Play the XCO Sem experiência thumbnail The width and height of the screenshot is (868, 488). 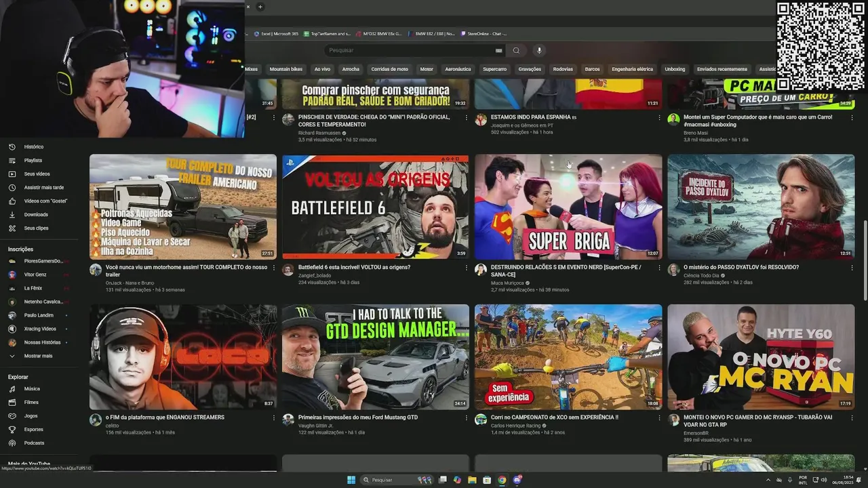click(568, 357)
